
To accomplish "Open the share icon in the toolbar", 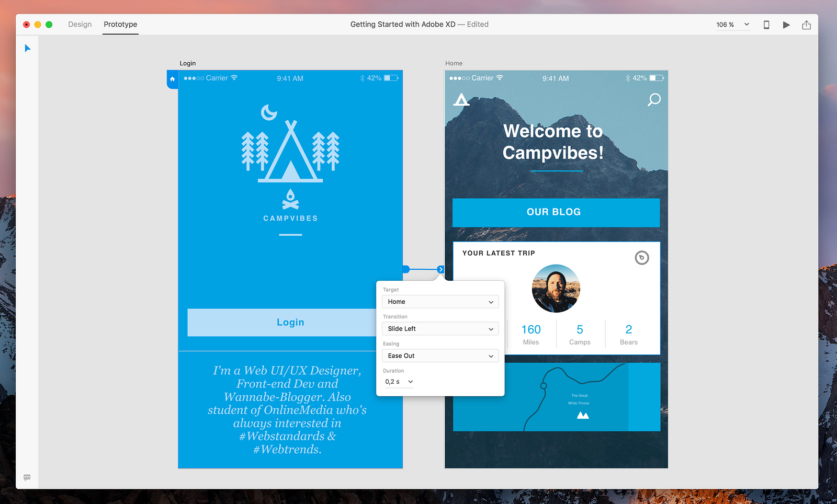I will click(x=806, y=25).
